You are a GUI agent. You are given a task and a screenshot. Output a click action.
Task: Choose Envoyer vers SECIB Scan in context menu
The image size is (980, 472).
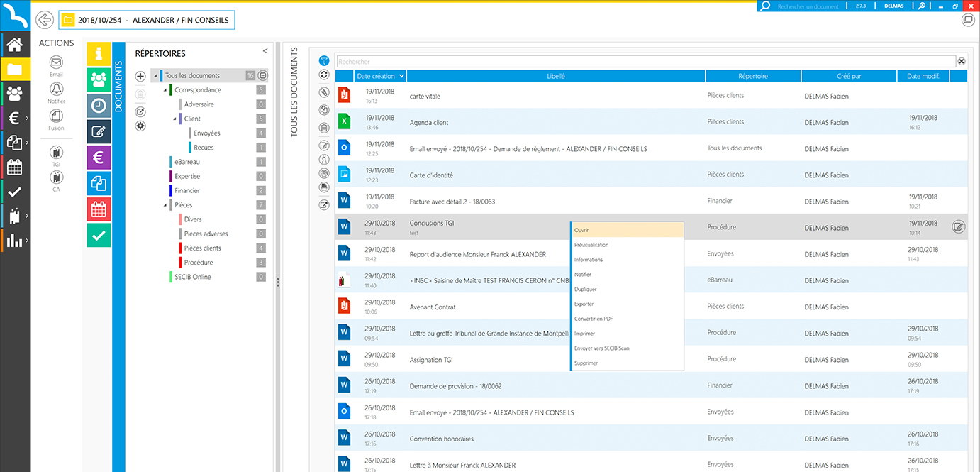628,348
